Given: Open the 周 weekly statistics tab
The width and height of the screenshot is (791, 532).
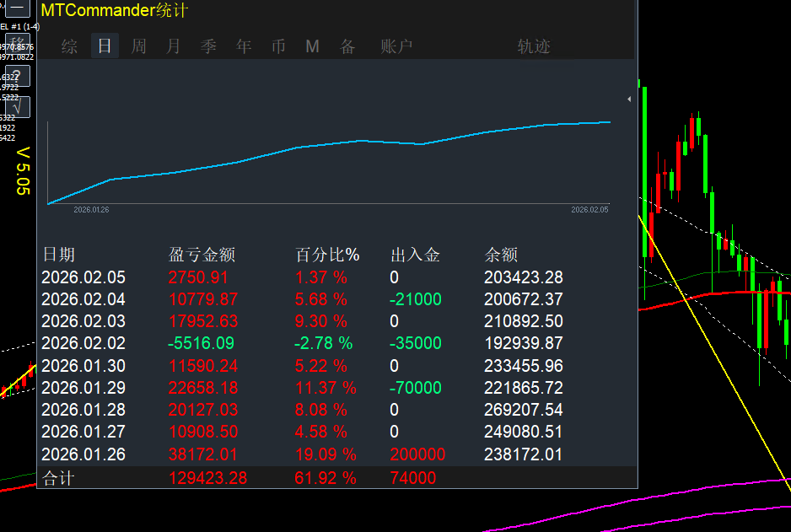Looking at the screenshot, I should click(x=138, y=46).
